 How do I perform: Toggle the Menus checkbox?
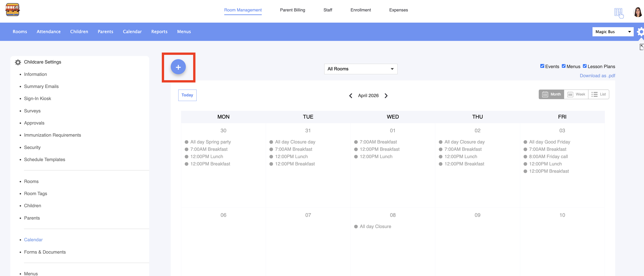point(563,66)
